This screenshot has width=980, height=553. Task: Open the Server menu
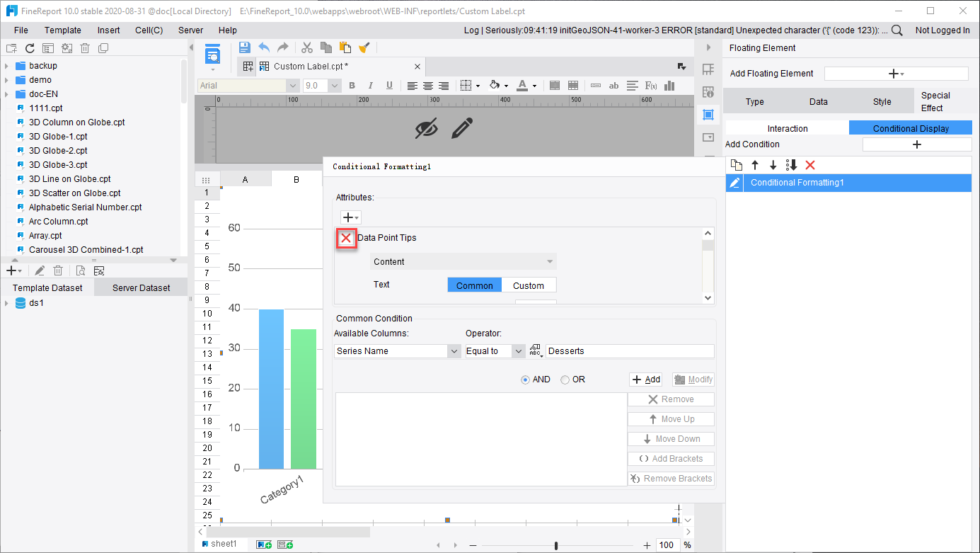click(x=190, y=30)
